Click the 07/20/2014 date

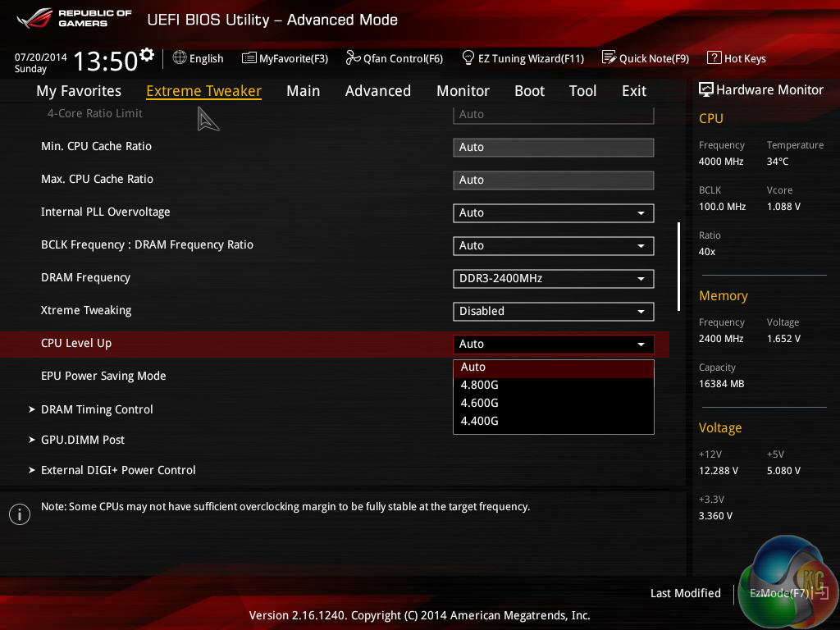click(41, 57)
